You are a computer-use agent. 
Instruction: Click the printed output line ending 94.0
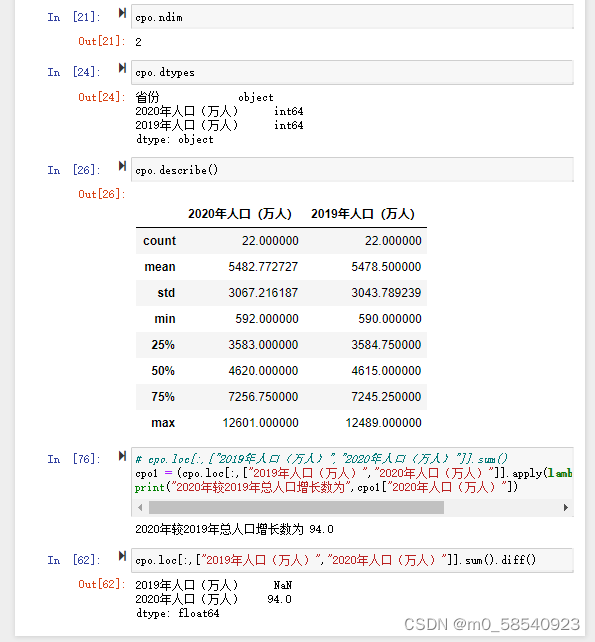(234, 529)
